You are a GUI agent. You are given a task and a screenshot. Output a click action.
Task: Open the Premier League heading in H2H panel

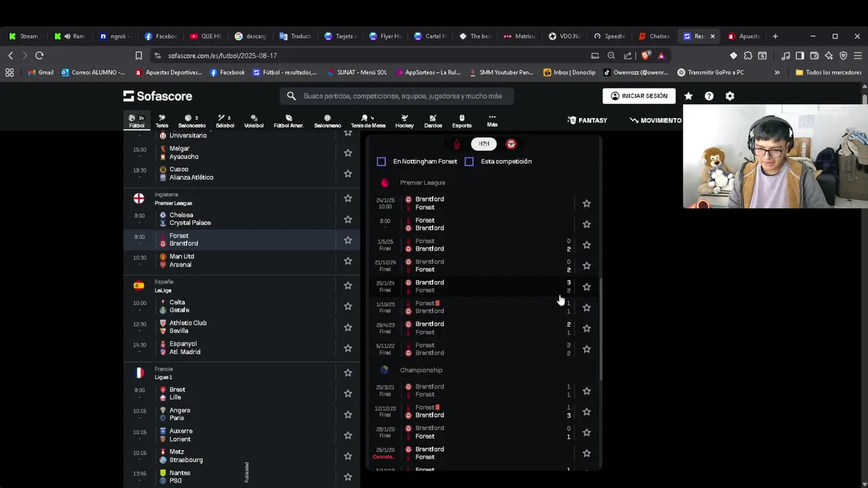point(422,182)
